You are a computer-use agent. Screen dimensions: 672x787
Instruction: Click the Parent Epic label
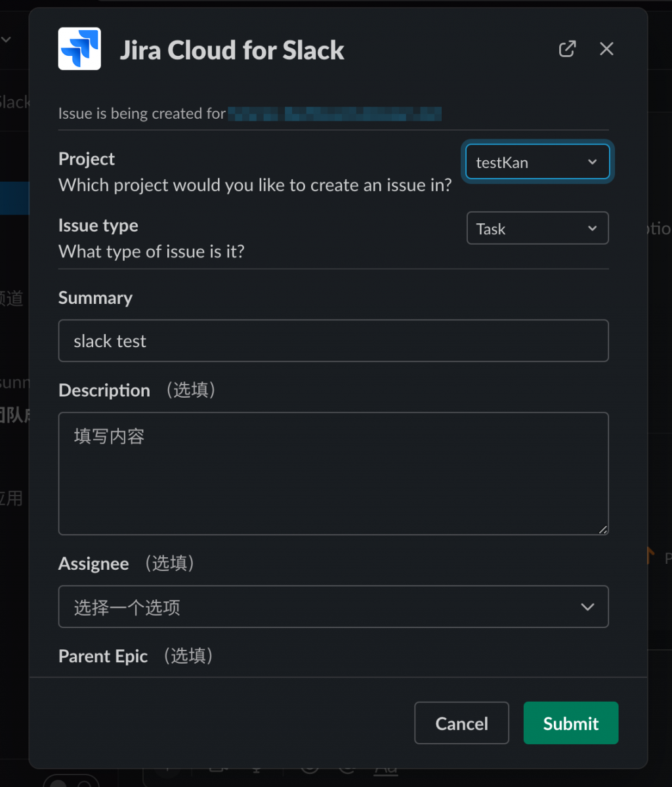(103, 656)
